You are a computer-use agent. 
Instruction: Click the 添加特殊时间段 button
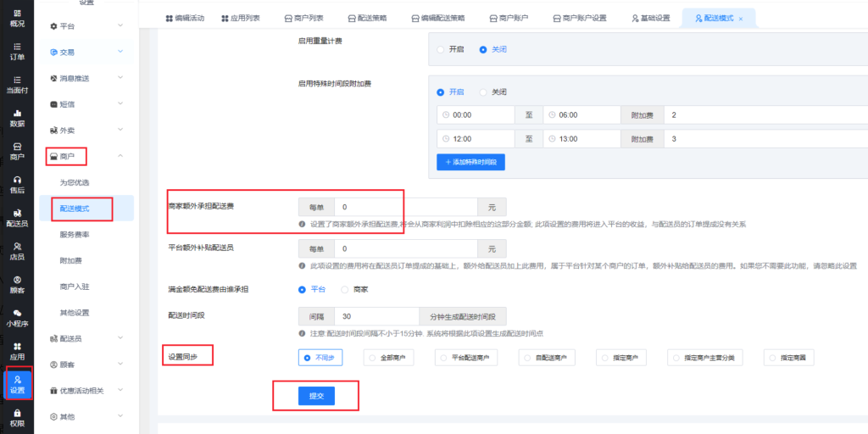click(x=470, y=161)
